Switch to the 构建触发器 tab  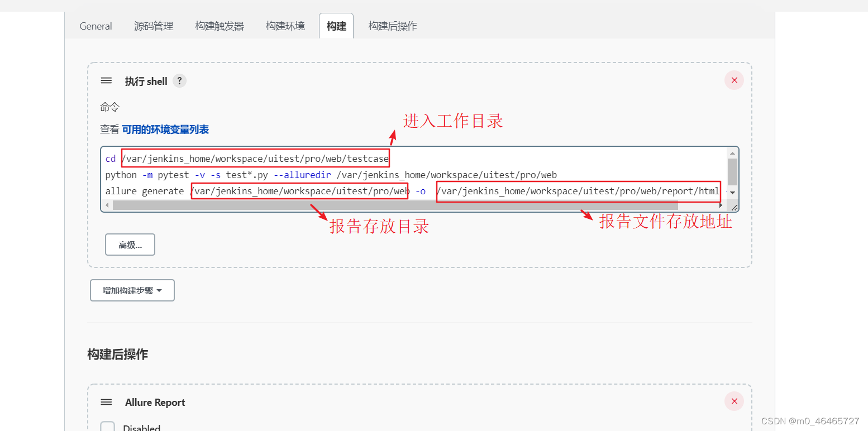click(x=220, y=26)
